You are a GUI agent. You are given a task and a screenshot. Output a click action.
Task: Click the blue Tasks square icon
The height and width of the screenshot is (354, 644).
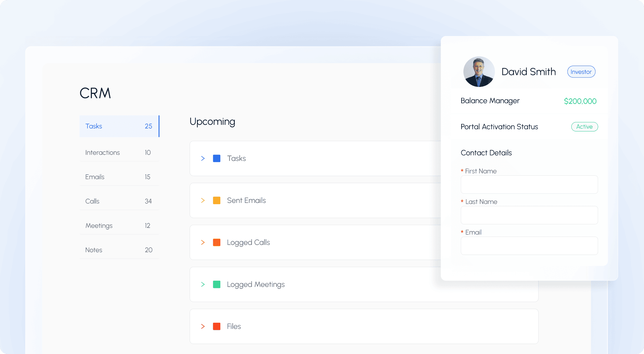pos(217,158)
